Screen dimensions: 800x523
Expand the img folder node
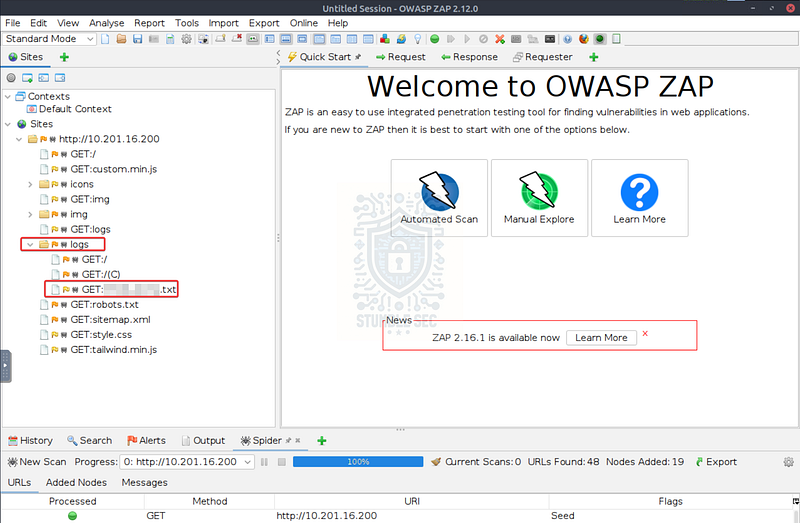click(x=30, y=214)
